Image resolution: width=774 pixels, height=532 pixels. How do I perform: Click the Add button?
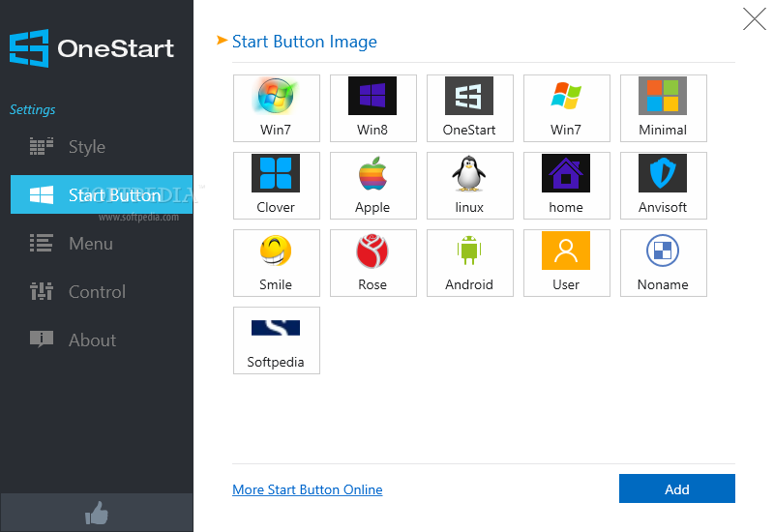[676, 489]
